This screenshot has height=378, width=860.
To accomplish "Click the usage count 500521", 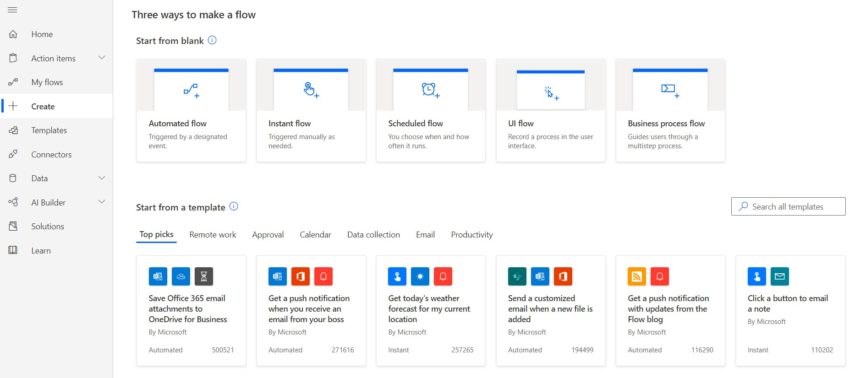I will (x=223, y=349).
